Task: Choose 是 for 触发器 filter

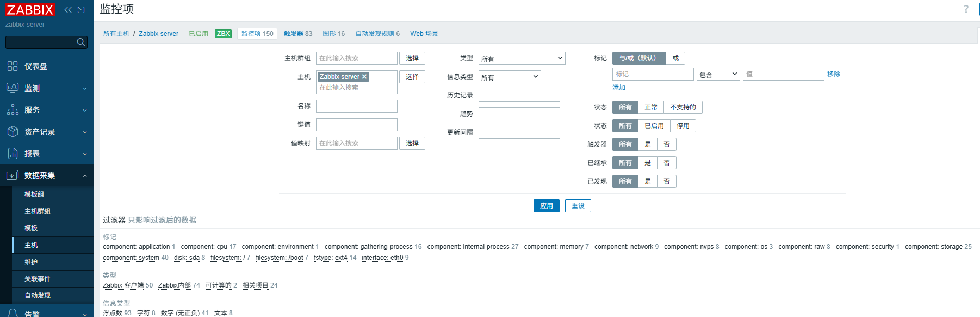Action: tap(648, 144)
